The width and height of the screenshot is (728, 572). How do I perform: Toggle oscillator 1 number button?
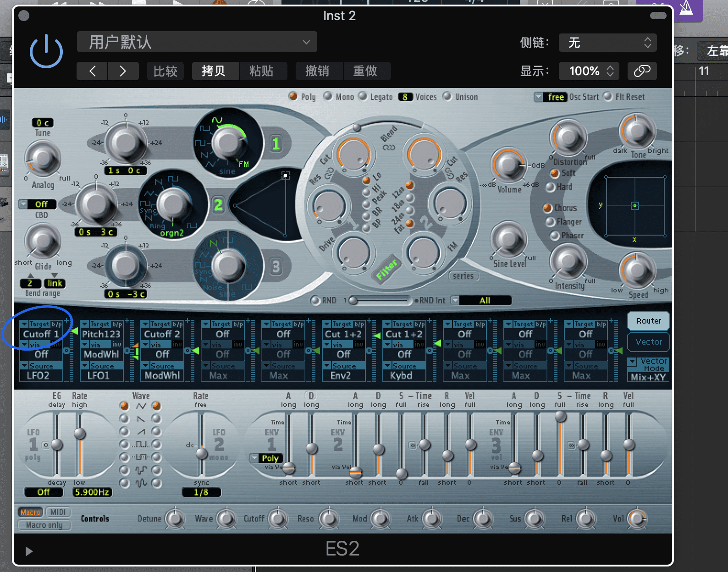pyautogui.click(x=276, y=144)
